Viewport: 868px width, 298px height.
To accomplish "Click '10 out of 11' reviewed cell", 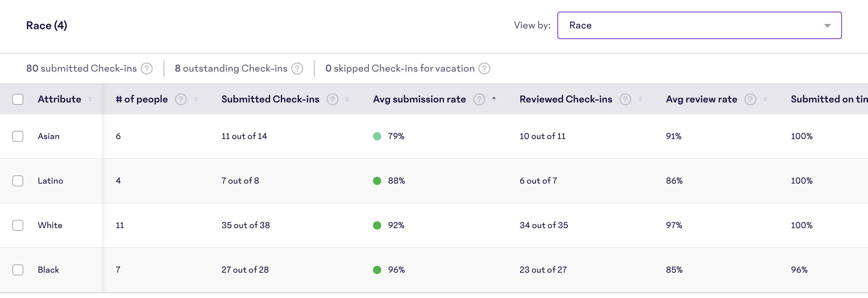I will [543, 136].
